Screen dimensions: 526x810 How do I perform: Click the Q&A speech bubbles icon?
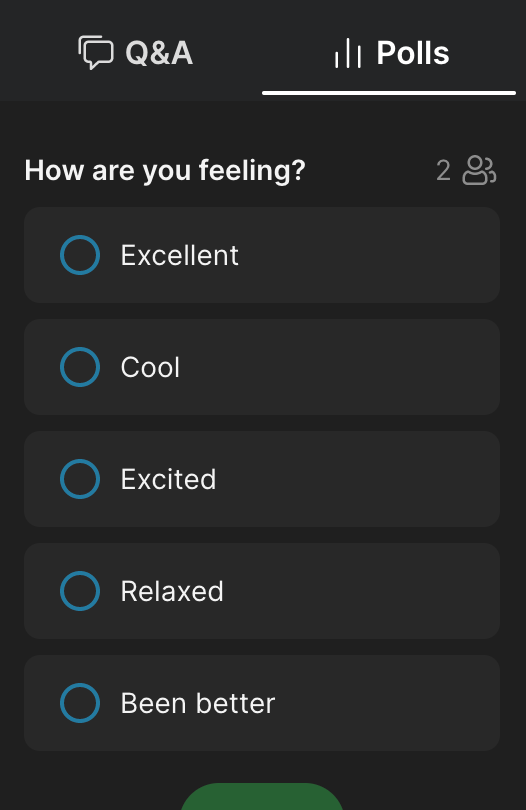[96, 52]
